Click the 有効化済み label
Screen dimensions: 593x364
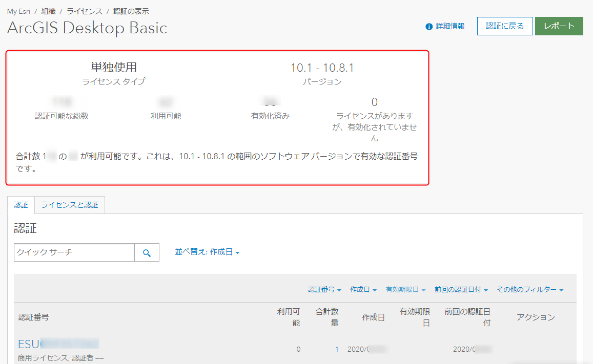point(270,116)
